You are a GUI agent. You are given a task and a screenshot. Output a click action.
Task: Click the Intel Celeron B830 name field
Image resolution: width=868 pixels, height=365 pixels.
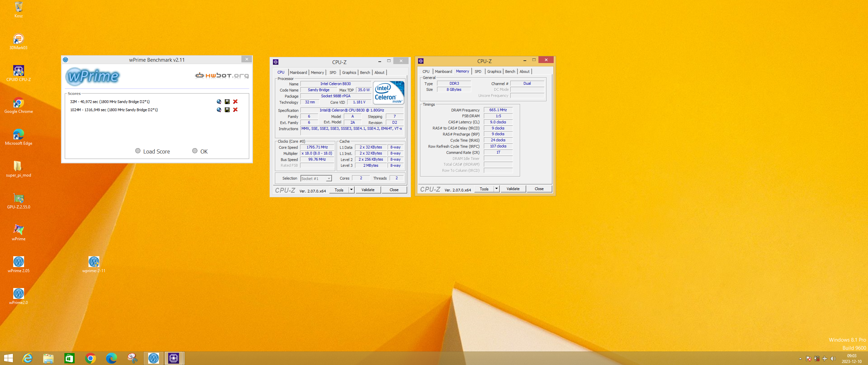(336, 84)
